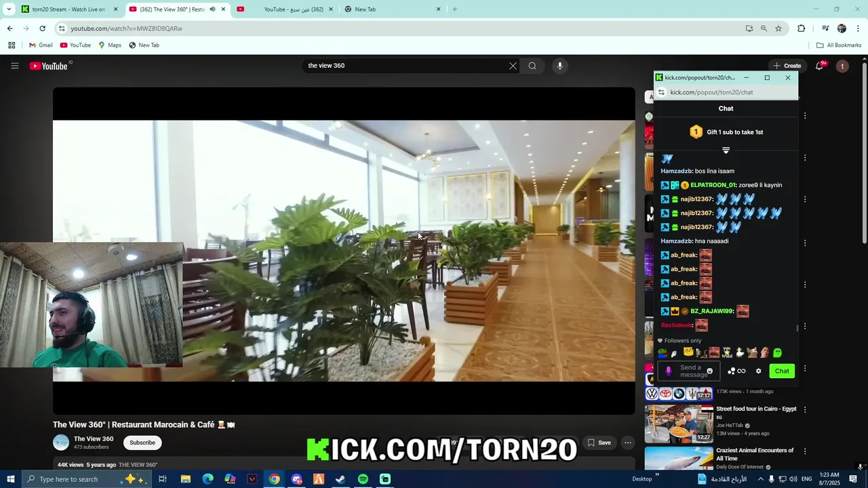Expand the Desktop toolbar chevron on taskbar
The image size is (868, 488).
(656, 475)
